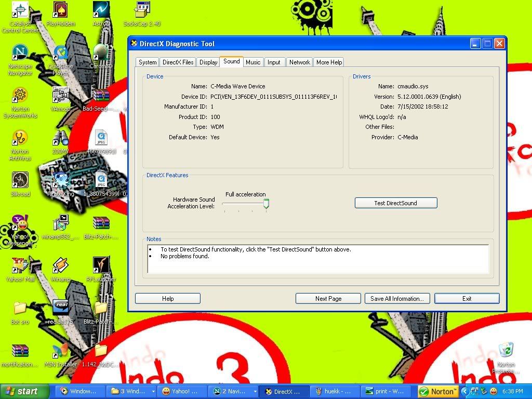This screenshot has height=399, width=532.
Task: Minimize the DirectX Diagnostic Tool window
Action: [x=475, y=44]
